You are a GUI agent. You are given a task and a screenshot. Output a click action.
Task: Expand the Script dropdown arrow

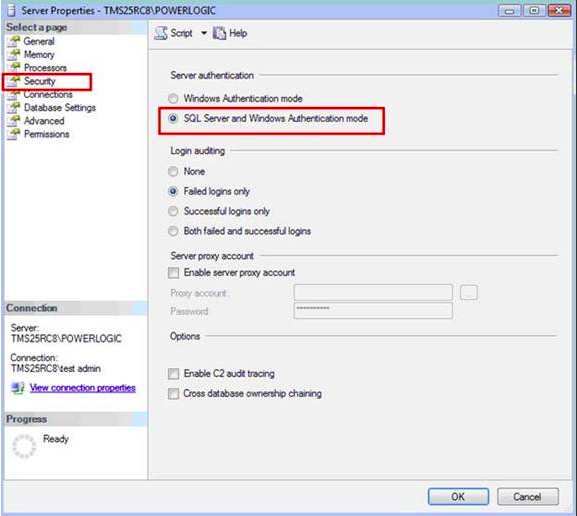[203, 33]
